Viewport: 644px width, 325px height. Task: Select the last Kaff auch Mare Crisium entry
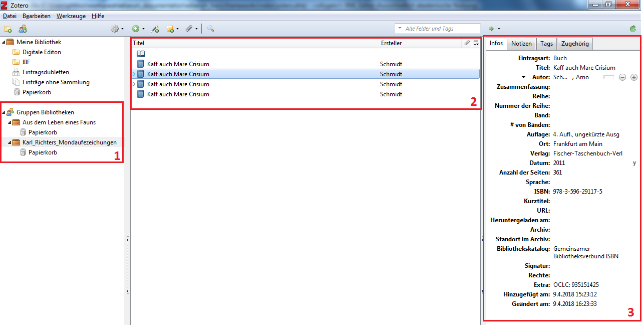pyautogui.click(x=305, y=94)
